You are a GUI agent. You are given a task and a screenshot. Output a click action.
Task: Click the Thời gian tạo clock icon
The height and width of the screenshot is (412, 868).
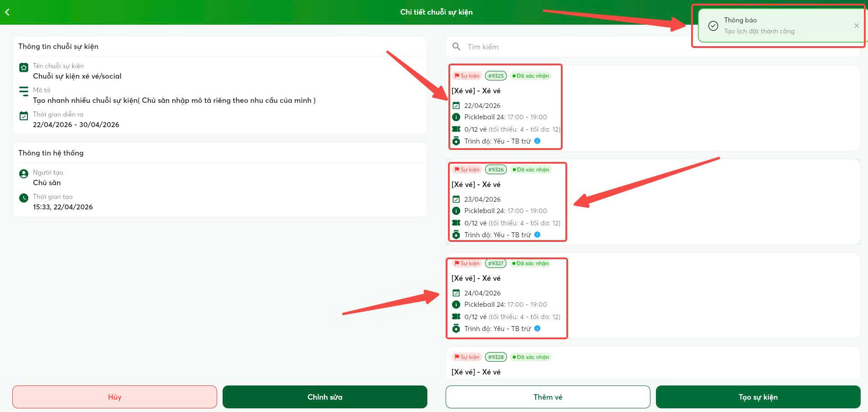coord(24,198)
